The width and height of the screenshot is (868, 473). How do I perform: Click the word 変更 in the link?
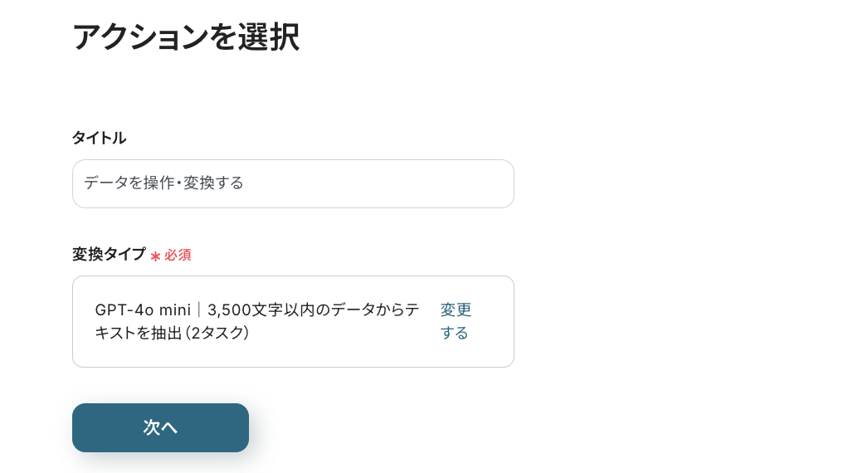click(456, 310)
